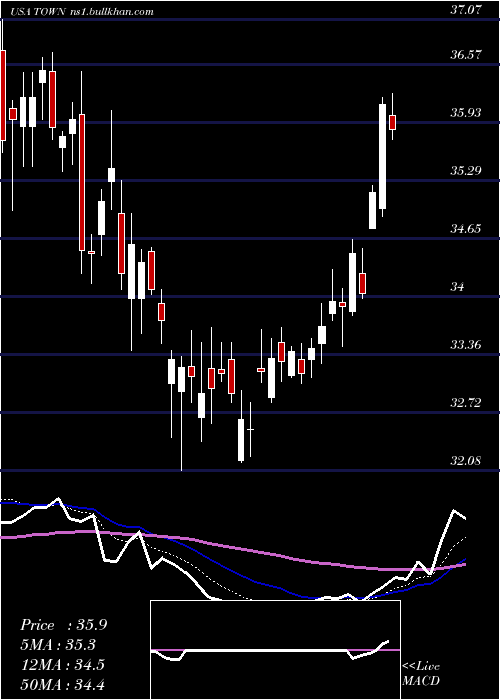Image resolution: width=500 pixels, height=700 pixels.
Task: Click the 32.08 price axis label
Action: click(x=466, y=461)
